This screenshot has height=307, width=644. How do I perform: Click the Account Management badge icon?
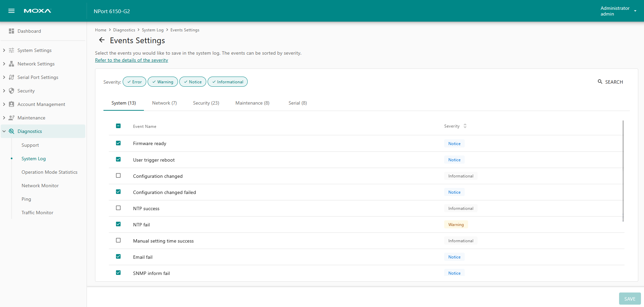11,104
